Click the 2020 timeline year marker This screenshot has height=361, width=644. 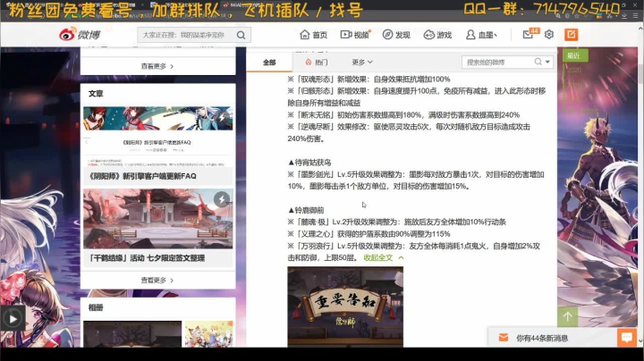coord(573,71)
